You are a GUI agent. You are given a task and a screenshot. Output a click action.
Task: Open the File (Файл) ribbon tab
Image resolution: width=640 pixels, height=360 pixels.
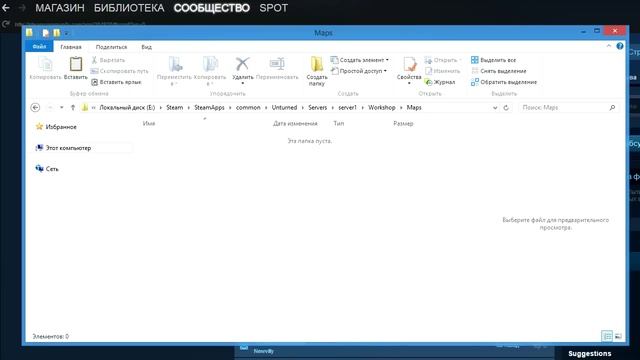39,47
